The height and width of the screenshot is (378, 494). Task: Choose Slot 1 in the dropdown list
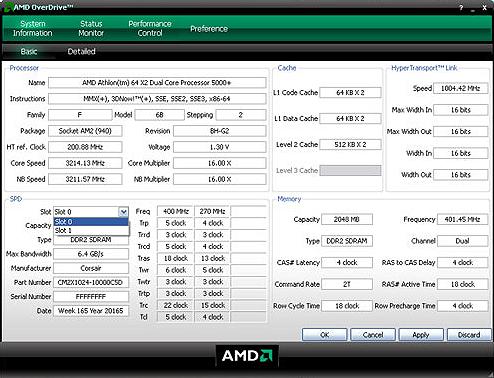point(91,230)
